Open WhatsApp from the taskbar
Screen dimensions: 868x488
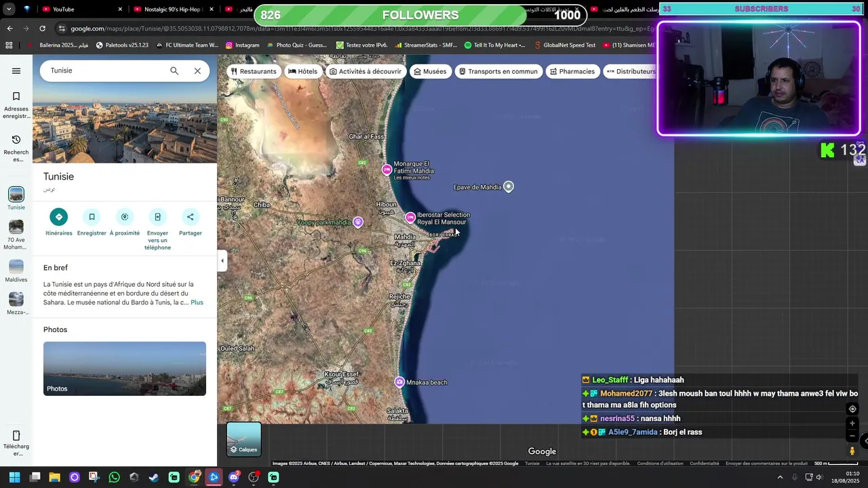(114, 477)
